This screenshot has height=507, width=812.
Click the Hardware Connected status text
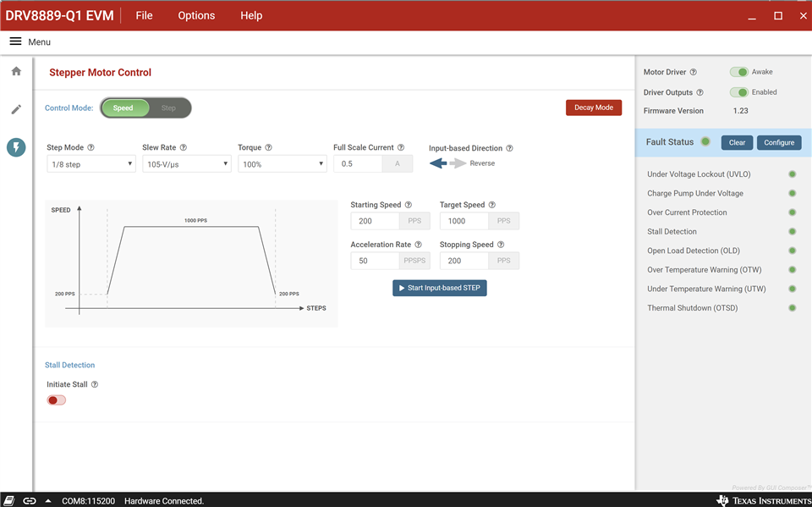click(x=164, y=501)
